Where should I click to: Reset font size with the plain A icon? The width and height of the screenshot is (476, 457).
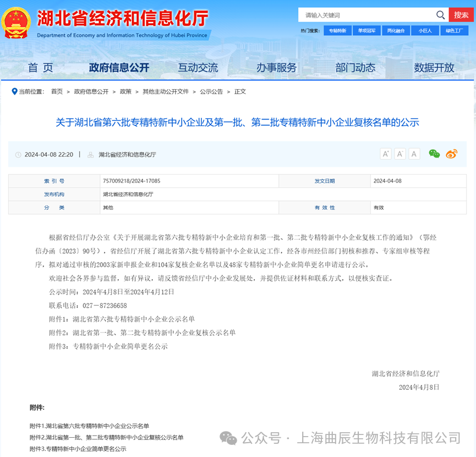pyautogui.click(x=414, y=154)
